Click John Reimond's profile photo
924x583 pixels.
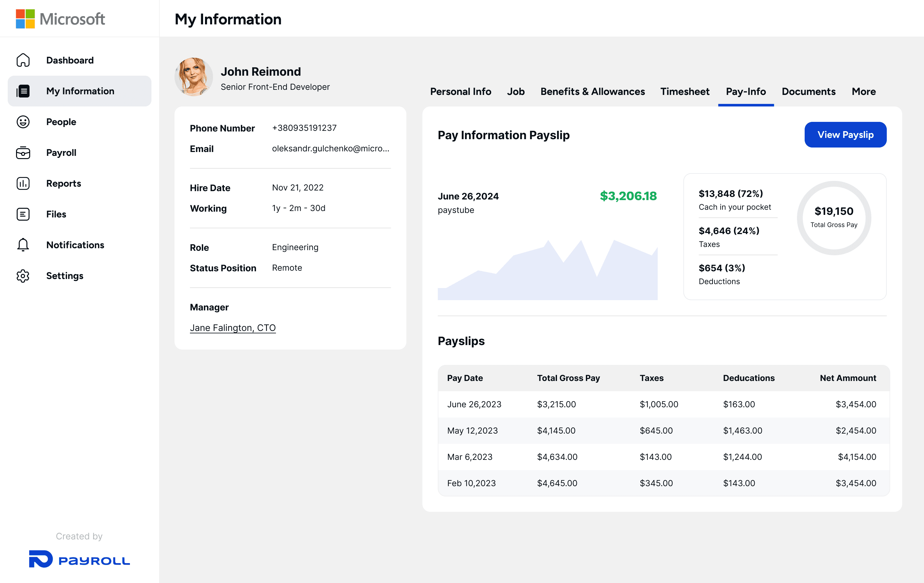click(194, 77)
